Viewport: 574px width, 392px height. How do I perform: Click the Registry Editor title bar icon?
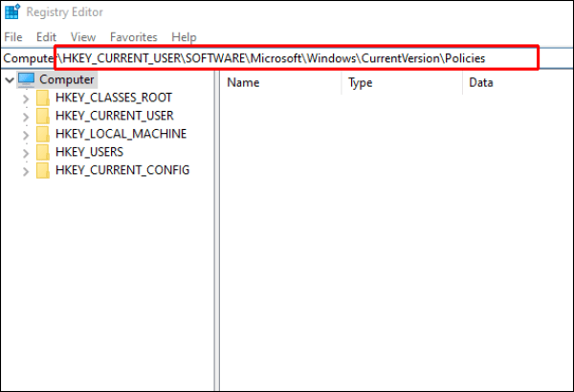coord(12,11)
